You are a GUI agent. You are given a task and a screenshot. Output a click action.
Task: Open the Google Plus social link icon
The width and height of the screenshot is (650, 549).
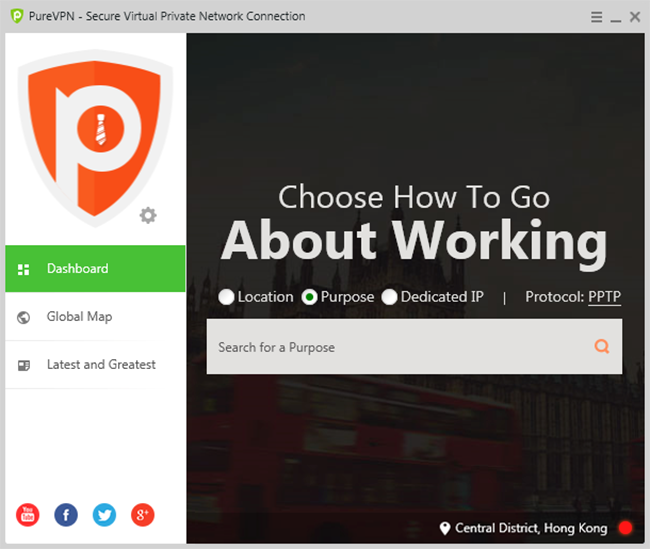tap(143, 515)
